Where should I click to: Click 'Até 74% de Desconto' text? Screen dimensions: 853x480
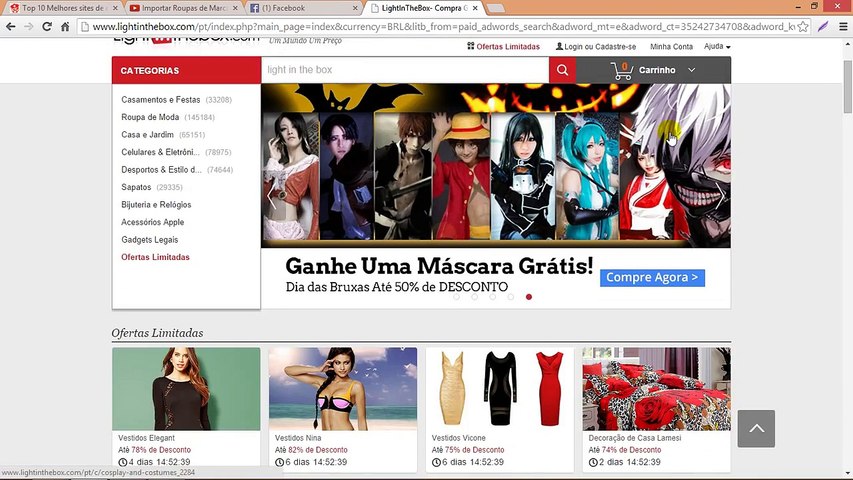pyautogui.click(x=625, y=450)
